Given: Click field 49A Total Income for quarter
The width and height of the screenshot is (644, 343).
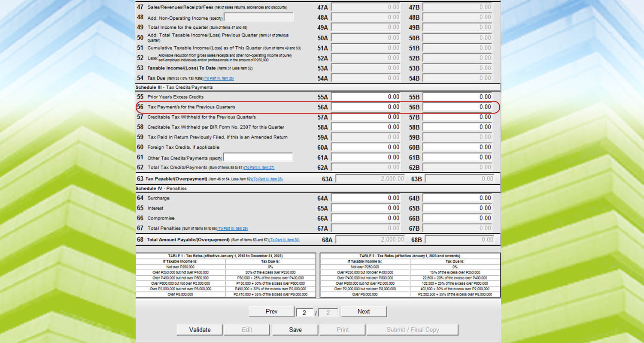Looking at the screenshot, I should [366, 27].
